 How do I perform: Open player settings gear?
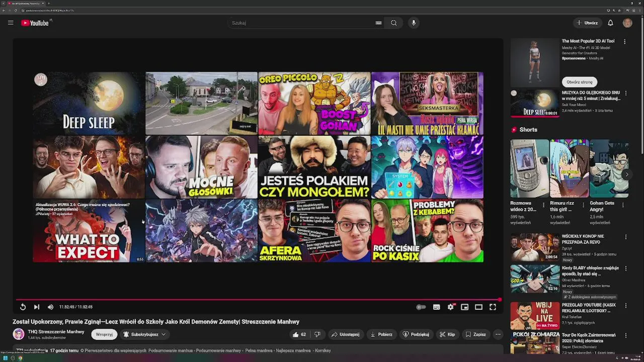tap(451, 307)
